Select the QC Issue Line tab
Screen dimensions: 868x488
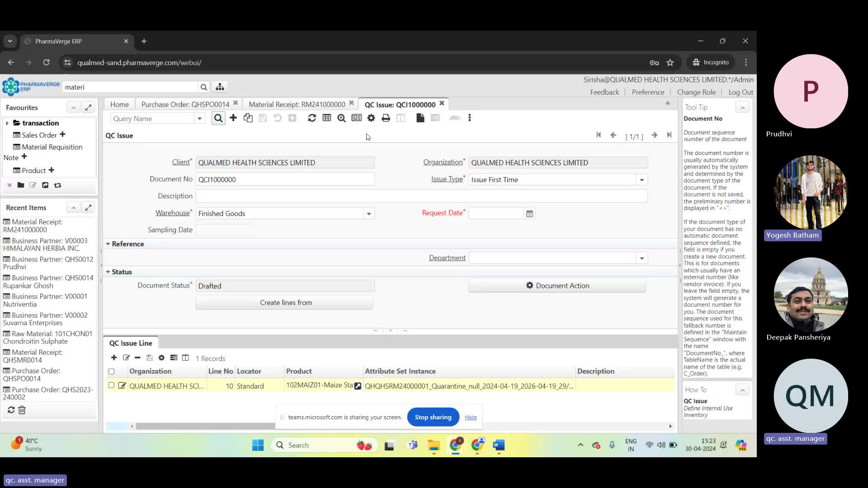(x=131, y=343)
